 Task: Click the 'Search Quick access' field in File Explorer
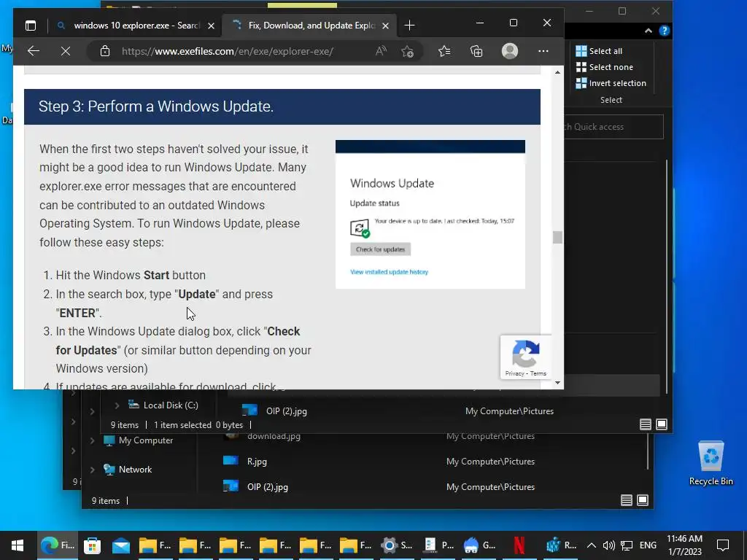(x=614, y=127)
